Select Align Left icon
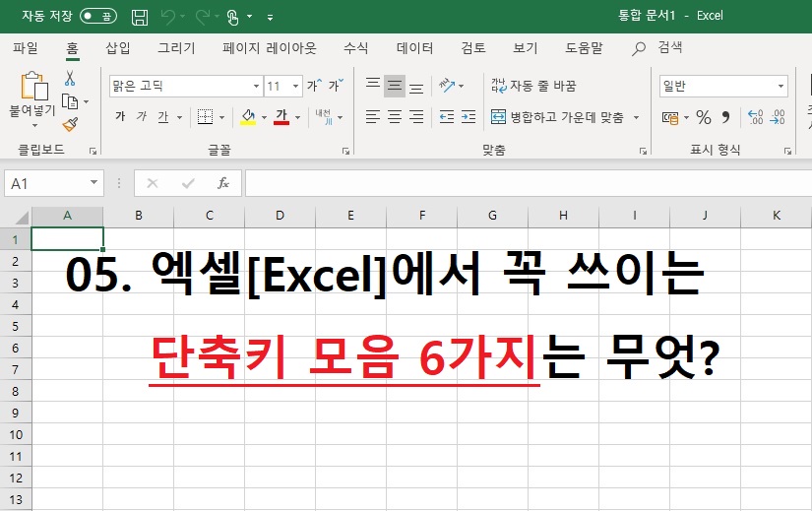 373,117
